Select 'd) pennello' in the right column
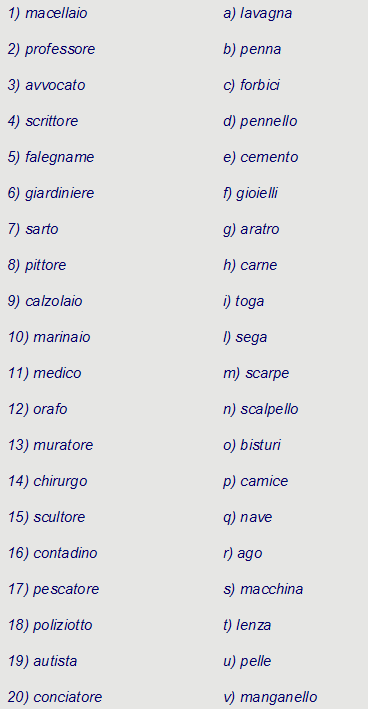 (260, 121)
